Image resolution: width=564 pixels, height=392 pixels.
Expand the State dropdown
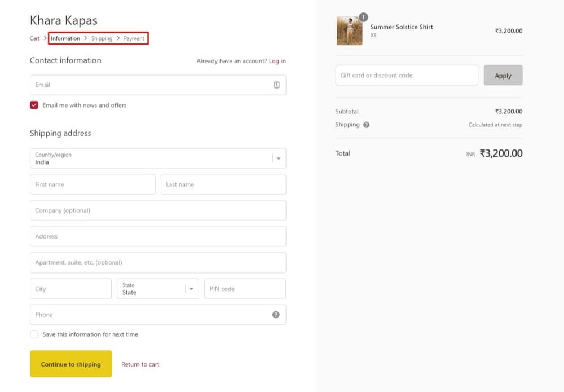(157, 289)
